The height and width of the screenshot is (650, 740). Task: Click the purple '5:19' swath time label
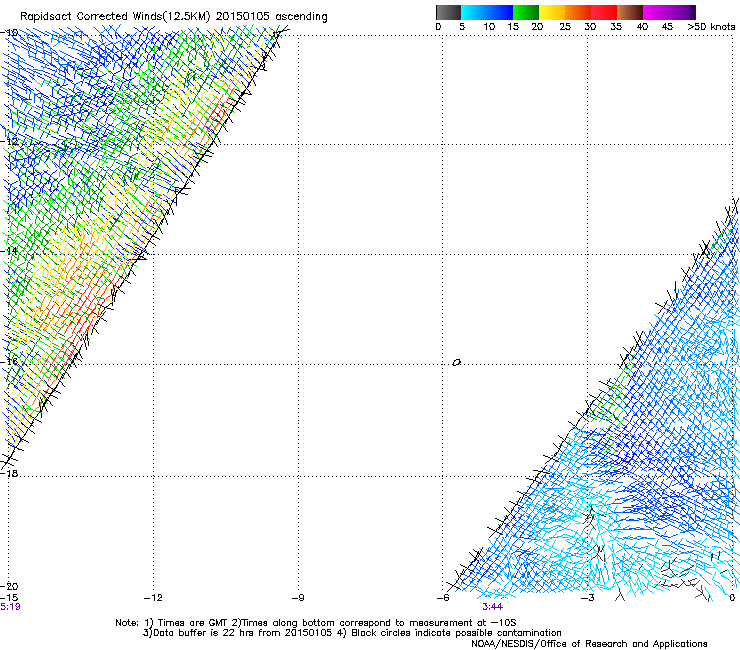point(10,607)
